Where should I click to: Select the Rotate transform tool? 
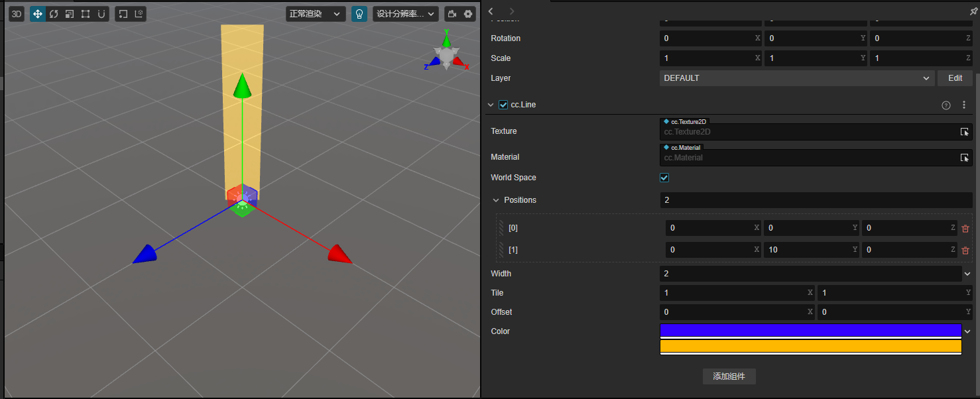(x=54, y=13)
